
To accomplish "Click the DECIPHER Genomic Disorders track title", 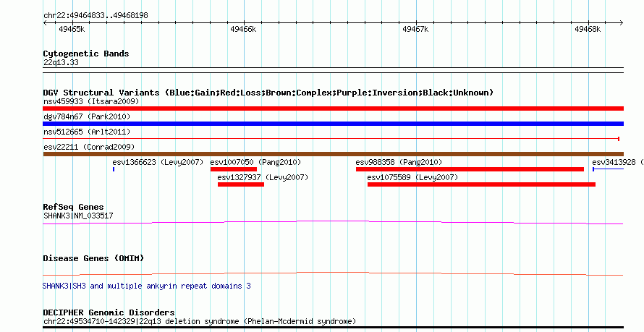I will 109,312.
